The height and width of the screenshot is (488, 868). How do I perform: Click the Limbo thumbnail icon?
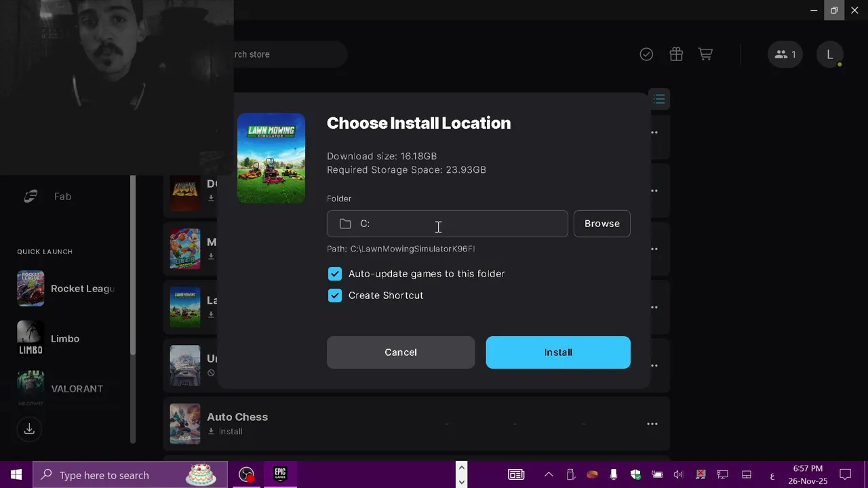pyautogui.click(x=31, y=339)
